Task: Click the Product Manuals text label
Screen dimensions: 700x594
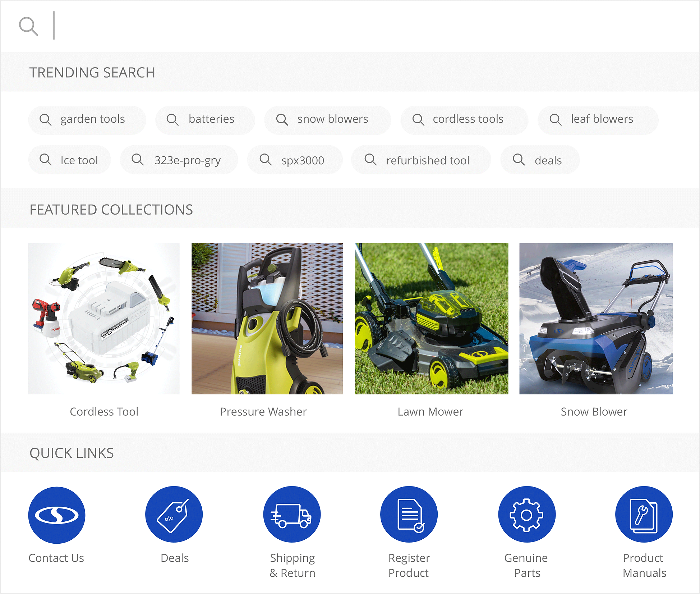Action: [644, 566]
